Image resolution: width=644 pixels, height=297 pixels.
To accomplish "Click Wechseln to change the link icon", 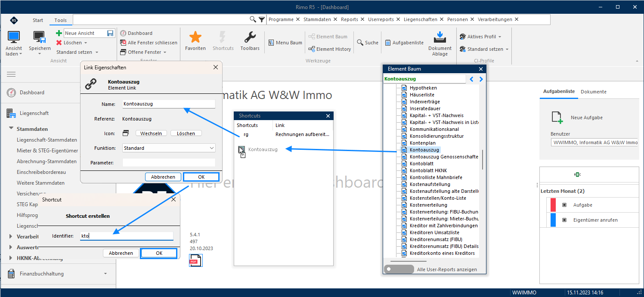I will (x=152, y=133).
